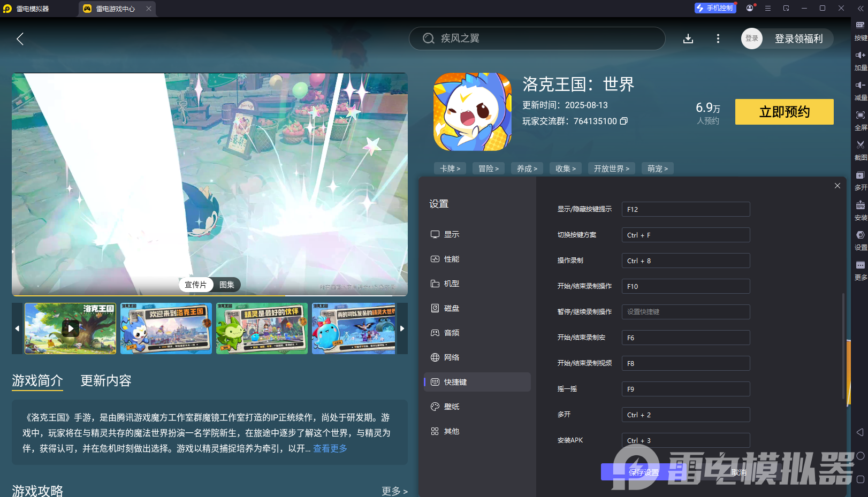
Task: Switch media gallery back to 宣传片
Action: pyautogui.click(x=196, y=285)
